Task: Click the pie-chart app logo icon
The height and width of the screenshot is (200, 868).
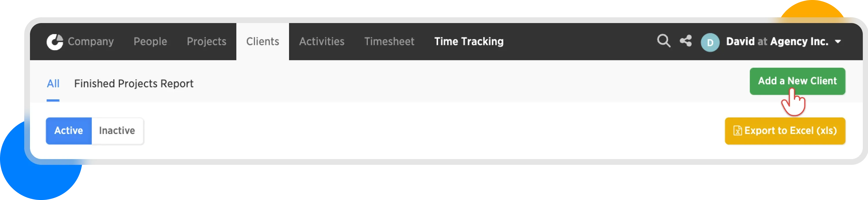Action: [54, 42]
